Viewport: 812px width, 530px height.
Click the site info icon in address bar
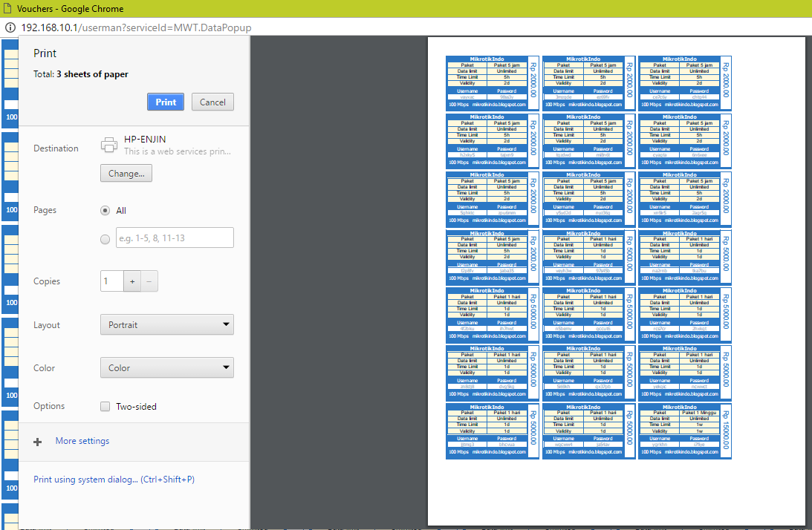click(10, 27)
